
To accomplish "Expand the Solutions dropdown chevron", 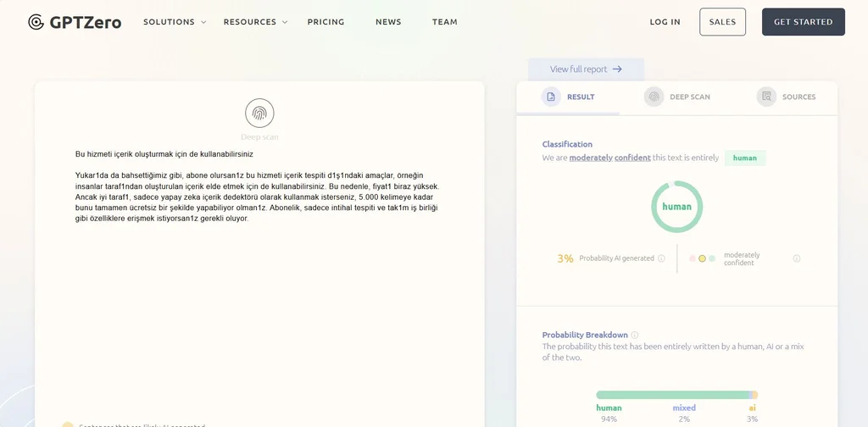I will tap(203, 22).
